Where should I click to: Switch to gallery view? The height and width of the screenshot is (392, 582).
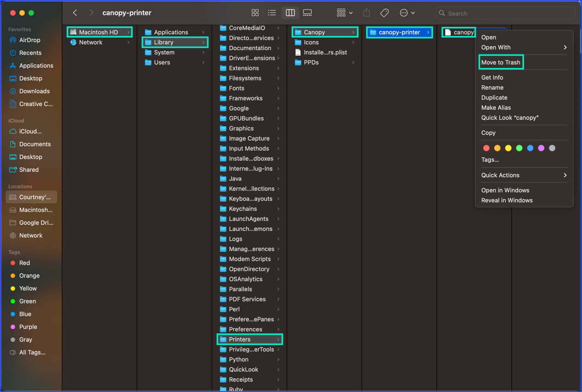(x=308, y=13)
